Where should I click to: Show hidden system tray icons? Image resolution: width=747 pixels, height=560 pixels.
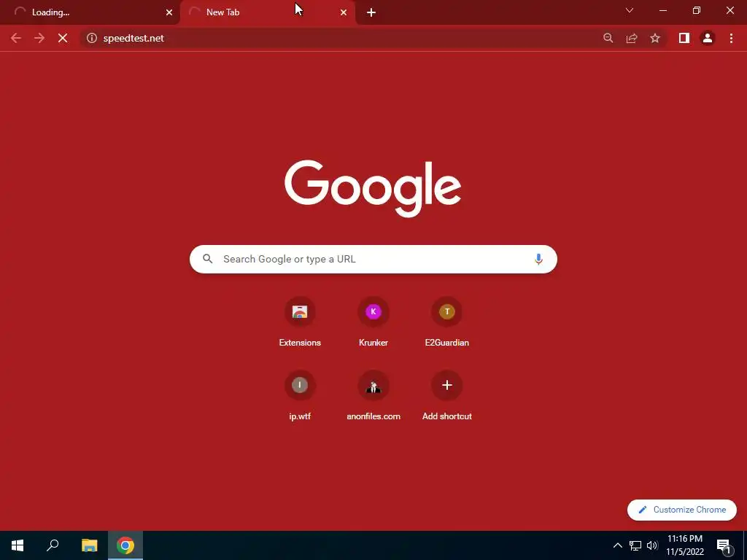pos(617,545)
